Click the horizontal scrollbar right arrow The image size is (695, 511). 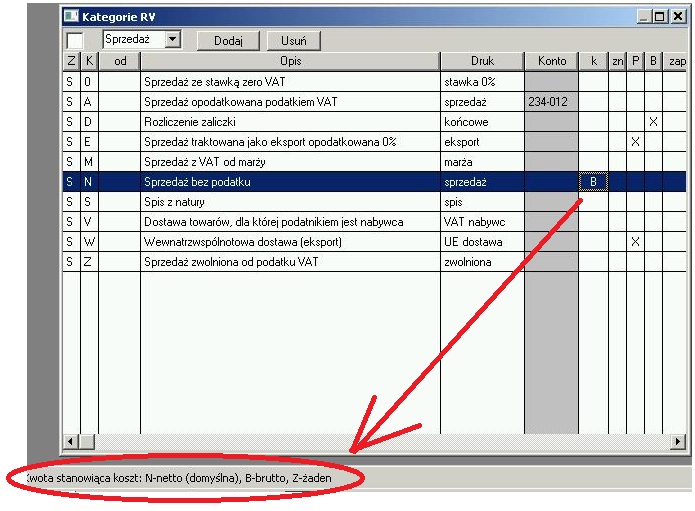coord(679,441)
